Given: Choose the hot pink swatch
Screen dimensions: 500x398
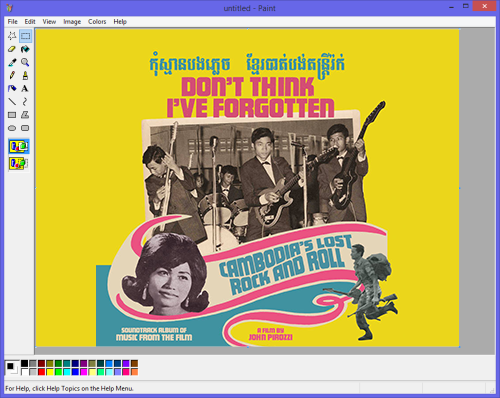Looking at the screenshot, I should (126, 372).
